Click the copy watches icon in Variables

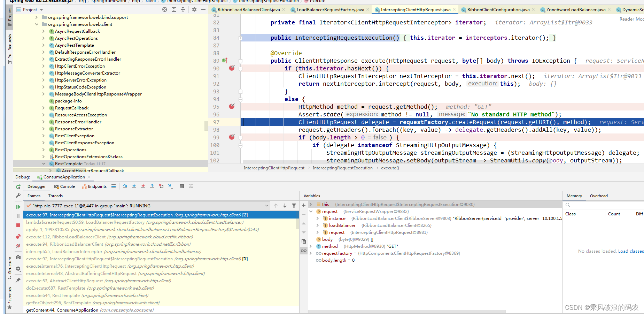click(304, 242)
